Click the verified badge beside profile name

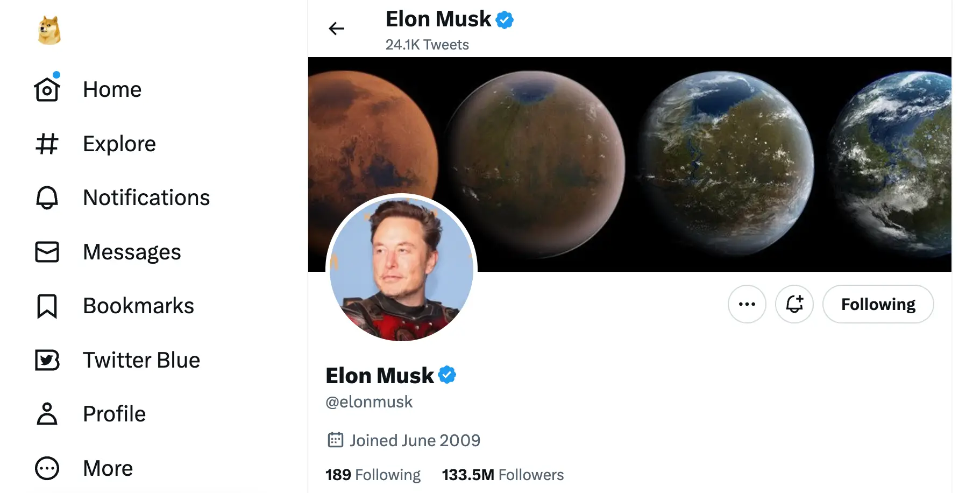pos(447,375)
